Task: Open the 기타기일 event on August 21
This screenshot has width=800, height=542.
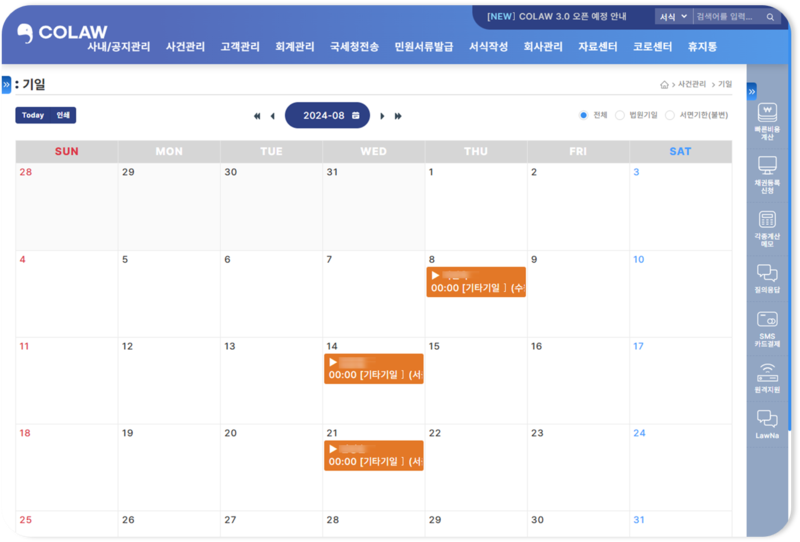Action: [x=373, y=455]
